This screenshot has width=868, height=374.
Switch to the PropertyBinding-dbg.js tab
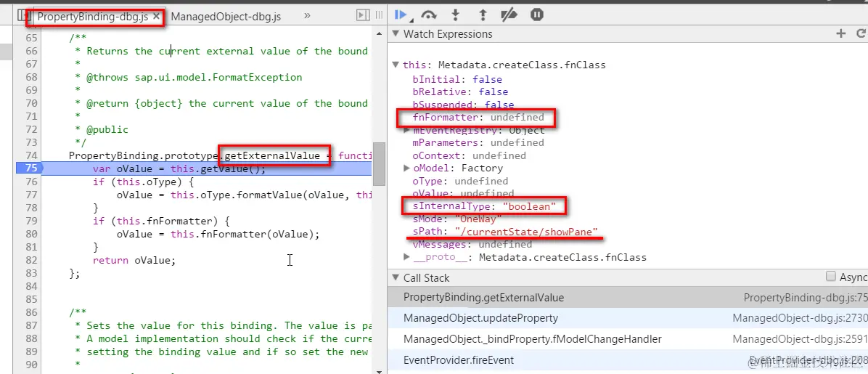tap(92, 17)
